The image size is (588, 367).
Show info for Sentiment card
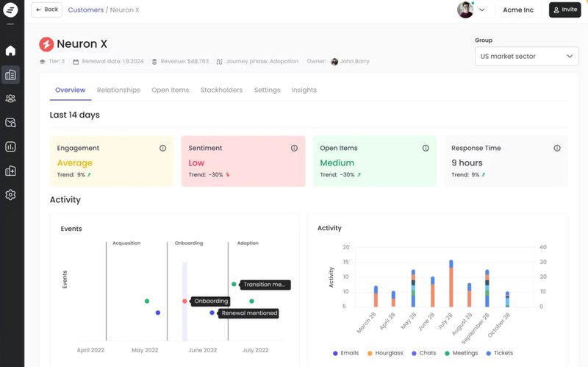[294, 148]
